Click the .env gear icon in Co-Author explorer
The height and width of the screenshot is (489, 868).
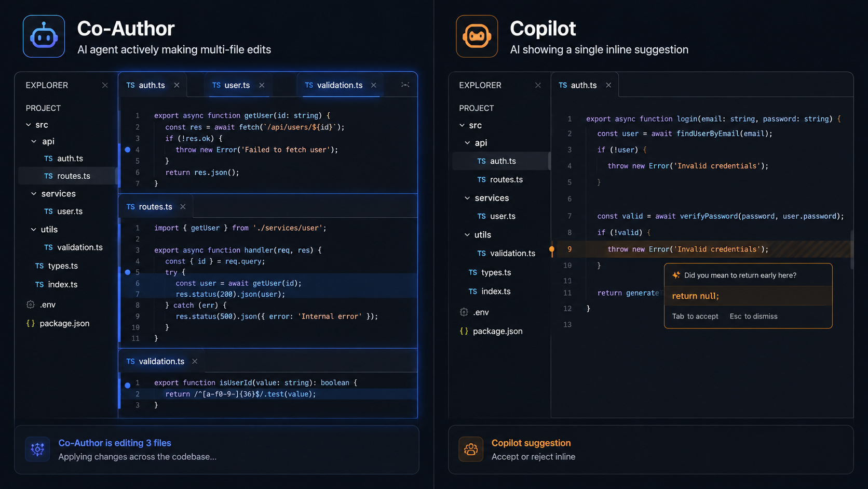(x=31, y=305)
